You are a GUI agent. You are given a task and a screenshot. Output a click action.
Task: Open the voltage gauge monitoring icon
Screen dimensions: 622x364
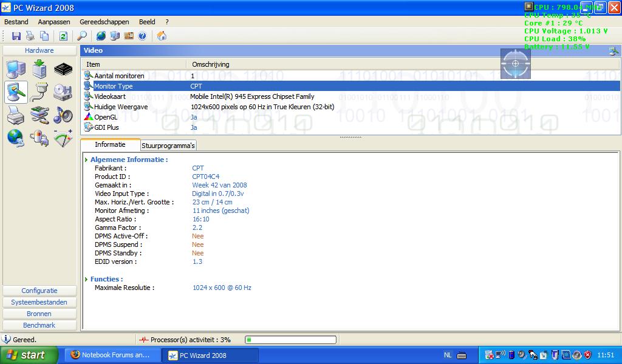tap(63, 138)
